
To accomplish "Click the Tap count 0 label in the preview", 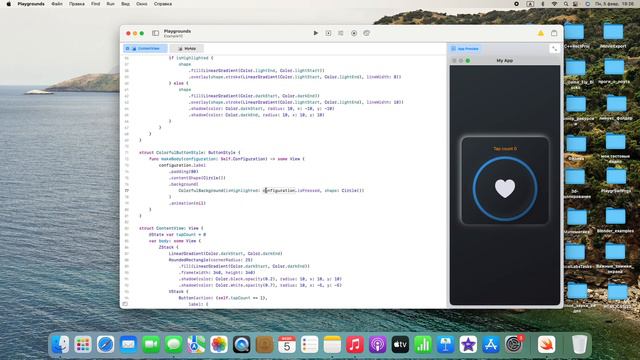I will (x=505, y=149).
